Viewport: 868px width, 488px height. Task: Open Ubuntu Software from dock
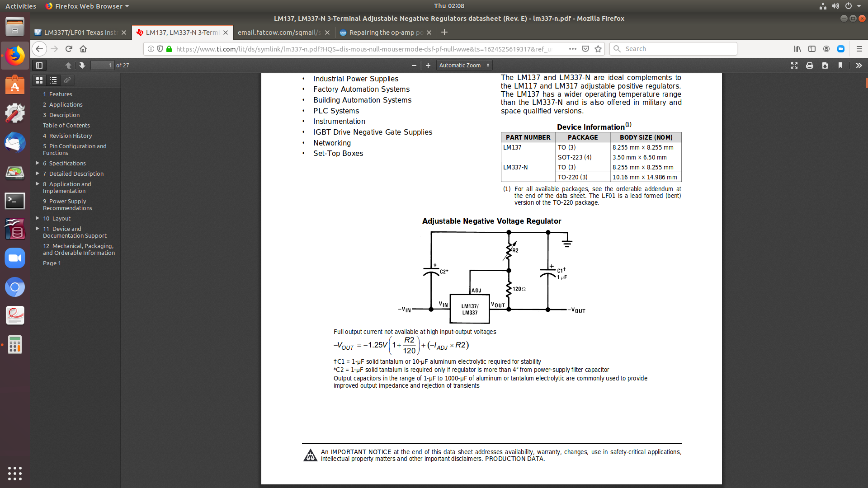point(15,85)
